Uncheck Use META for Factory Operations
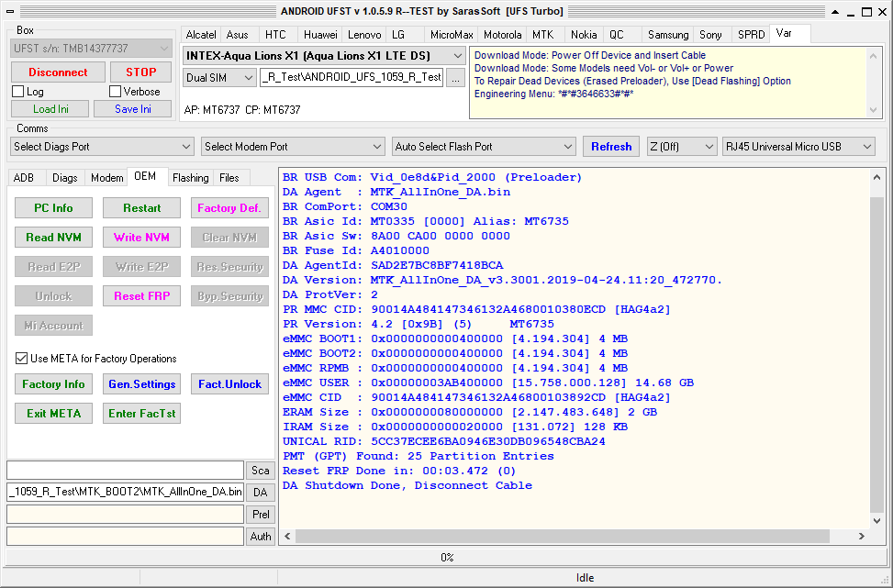This screenshot has width=893, height=588. coord(22,359)
